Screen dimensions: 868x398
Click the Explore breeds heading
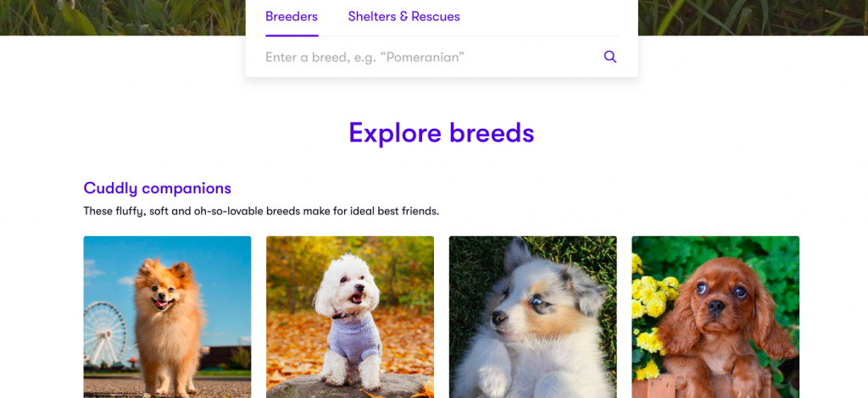point(441,133)
